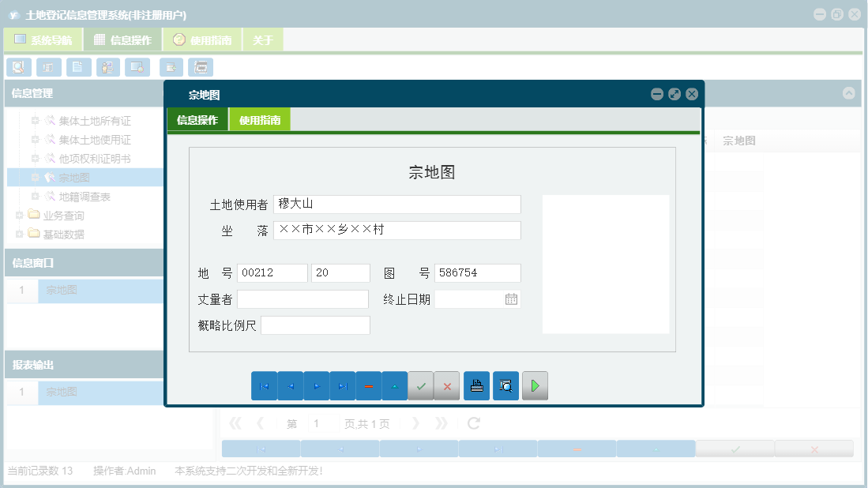Open print preview with magnifier icon
Image resolution: width=868 pixels, height=488 pixels.
505,385
